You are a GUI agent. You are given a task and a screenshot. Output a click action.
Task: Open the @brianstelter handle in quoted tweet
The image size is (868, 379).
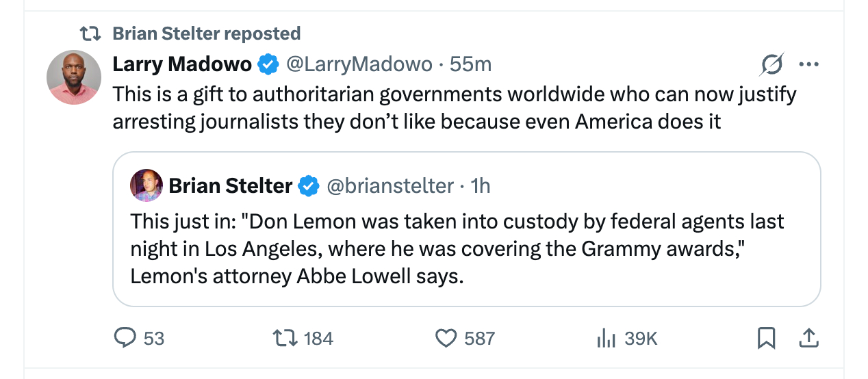390,185
